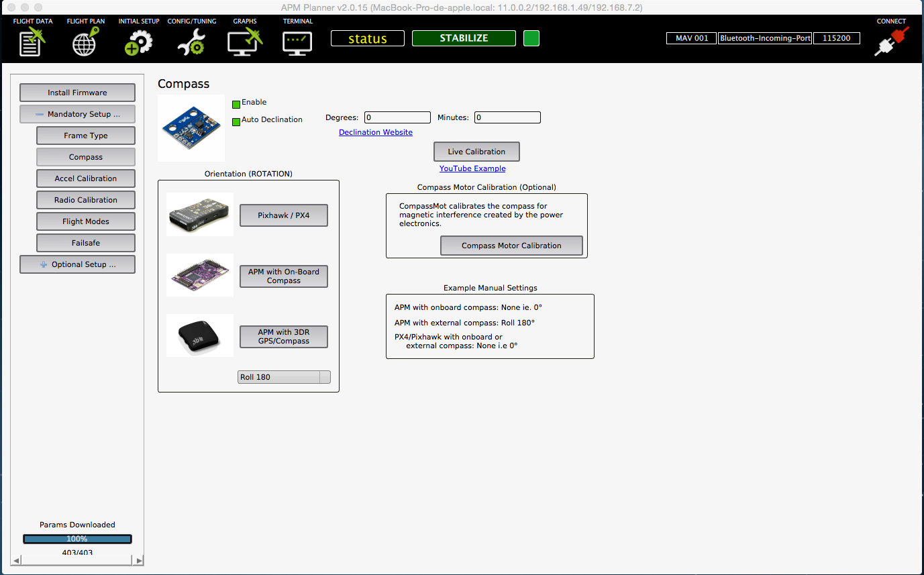Toggle the Auto Declination checkbox
The height and width of the screenshot is (575, 924).
pyautogui.click(x=236, y=121)
